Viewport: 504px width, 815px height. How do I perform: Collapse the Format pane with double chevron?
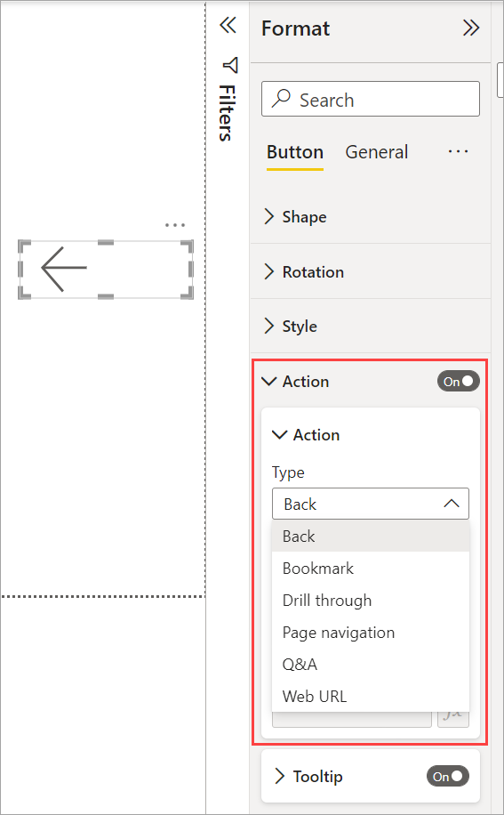tap(471, 28)
